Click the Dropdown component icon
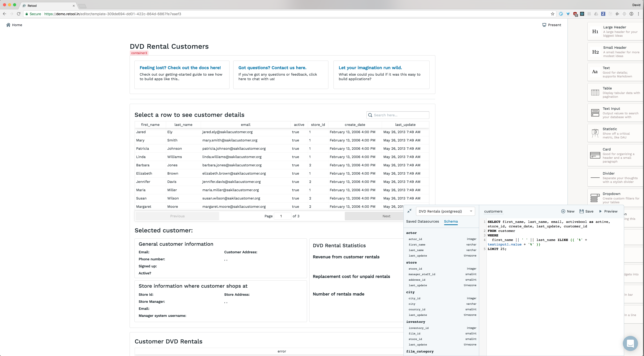 [x=595, y=198]
